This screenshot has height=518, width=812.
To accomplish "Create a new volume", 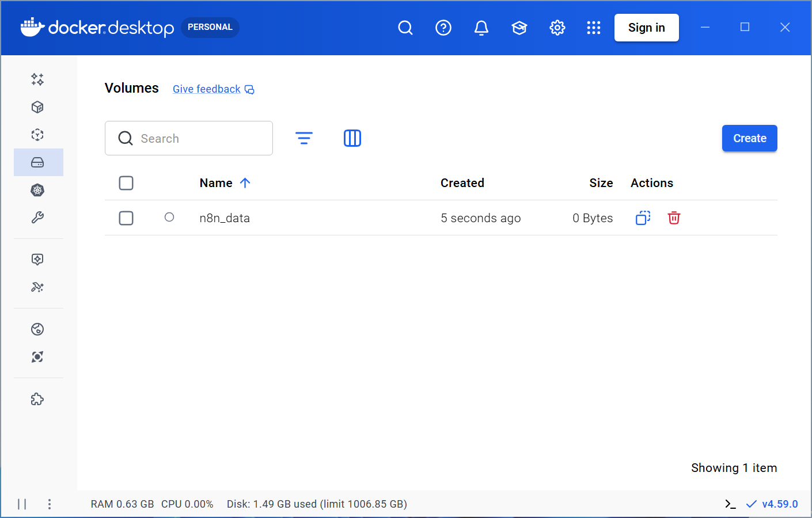I will click(749, 138).
